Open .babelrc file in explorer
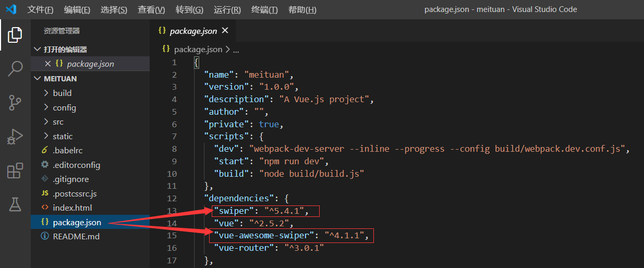The height and width of the screenshot is (268, 644). coord(90,150)
